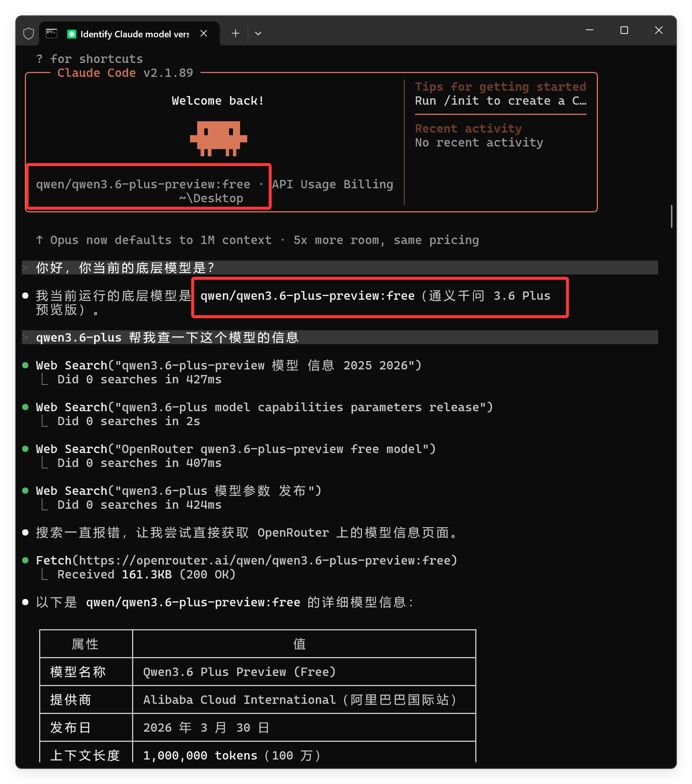Click the Opus 1M context upgrade notice
The width and height of the screenshot is (692, 784).
click(258, 240)
